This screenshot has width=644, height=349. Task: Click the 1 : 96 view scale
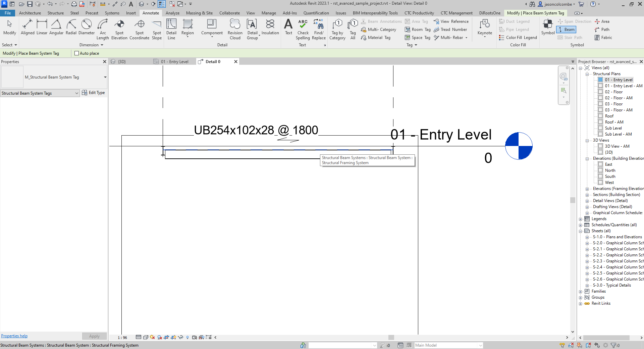point(122,338)
